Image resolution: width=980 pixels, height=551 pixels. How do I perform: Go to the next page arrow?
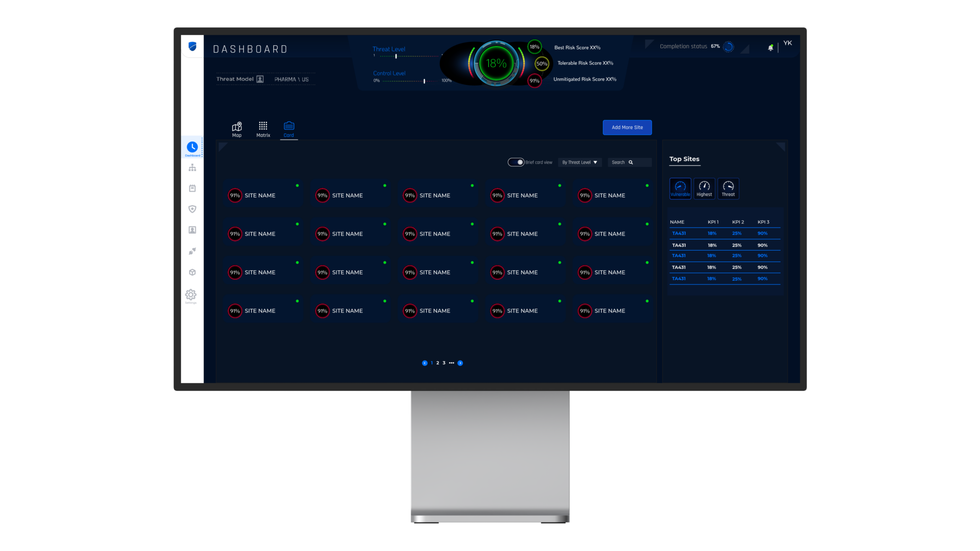coord(460,363)
